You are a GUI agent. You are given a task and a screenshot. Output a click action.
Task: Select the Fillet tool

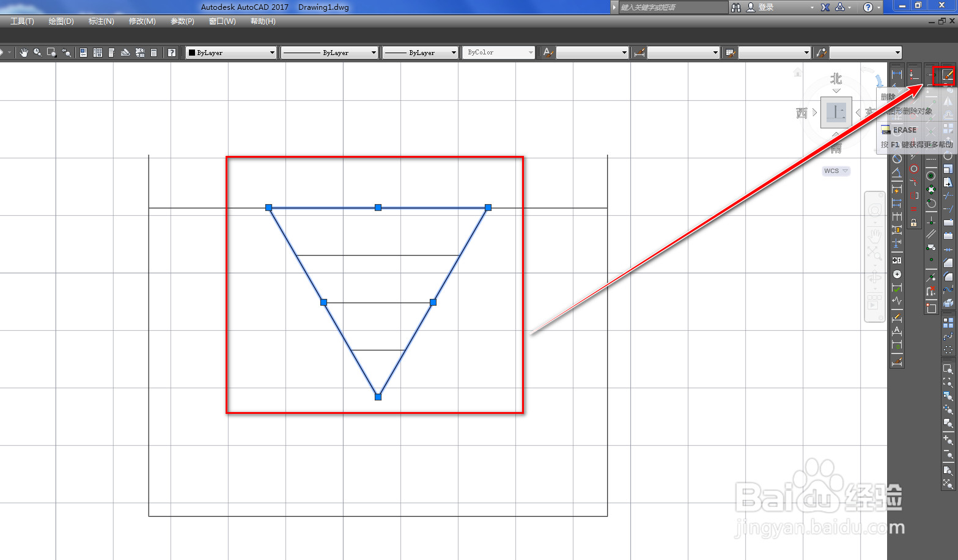(x=947, y=276)
